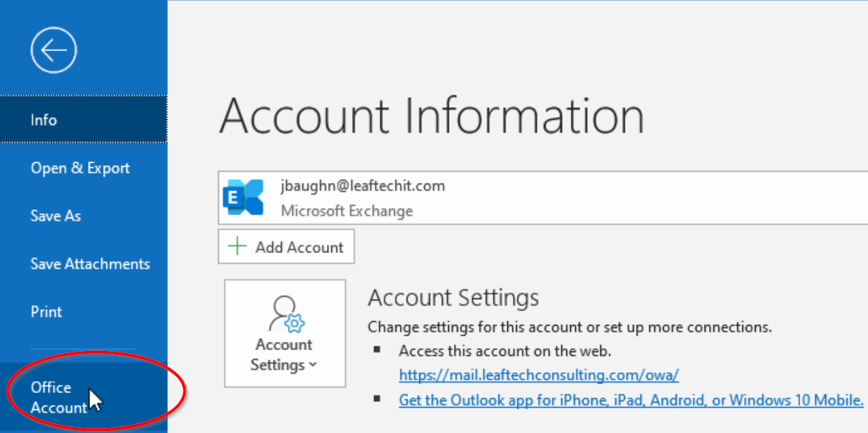
Task: Click the Microsoft Exchange label
Action: 347,211
